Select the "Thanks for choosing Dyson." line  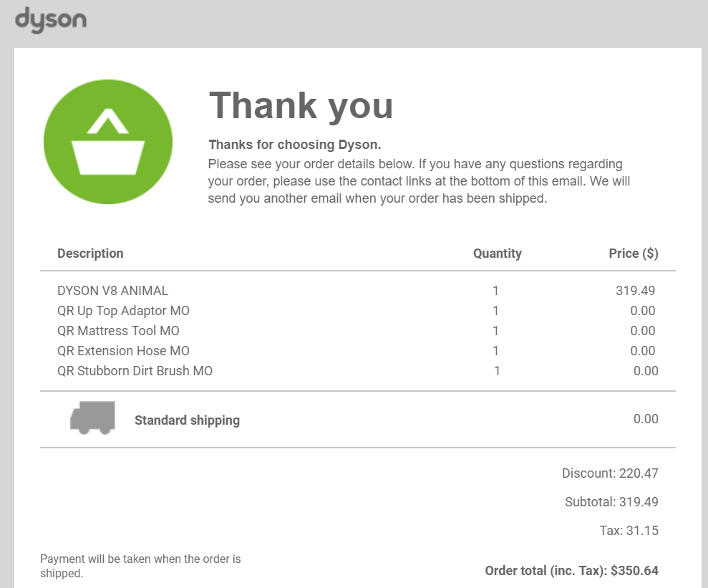(294, 145)
